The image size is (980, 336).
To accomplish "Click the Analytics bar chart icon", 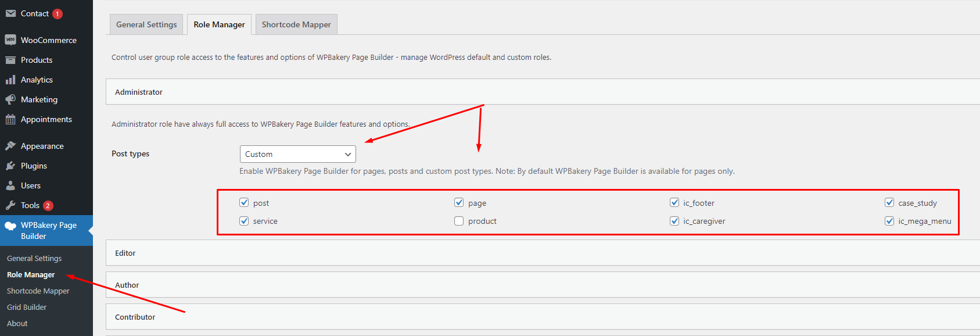I will pyautogui.click(x=10, y=80).
